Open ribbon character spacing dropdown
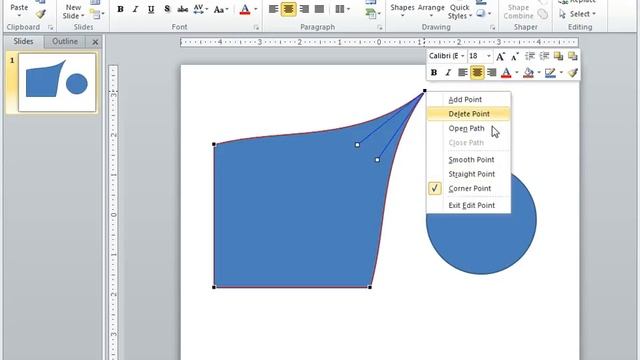 (x=200, y=9)
